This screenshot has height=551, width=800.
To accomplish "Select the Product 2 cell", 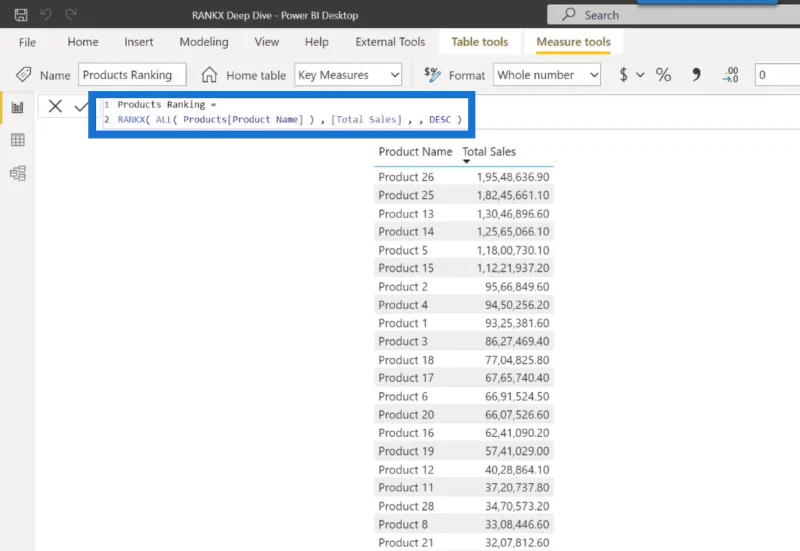I will (403, 287).
